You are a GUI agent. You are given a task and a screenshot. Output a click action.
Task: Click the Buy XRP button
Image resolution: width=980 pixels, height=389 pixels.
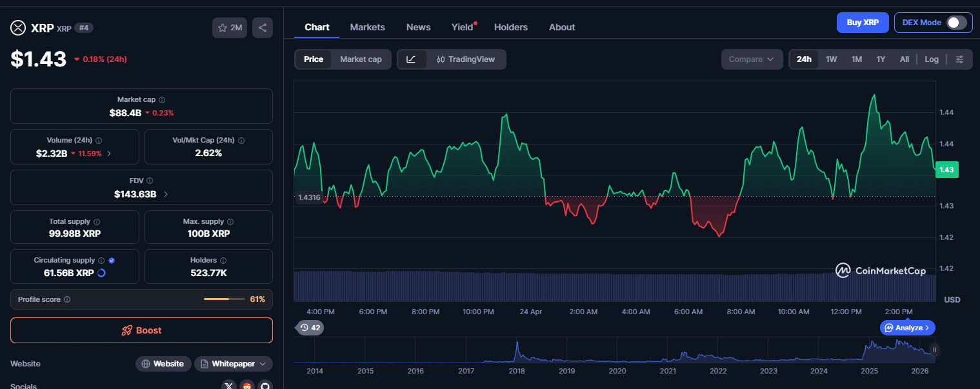tap(862, 23)
